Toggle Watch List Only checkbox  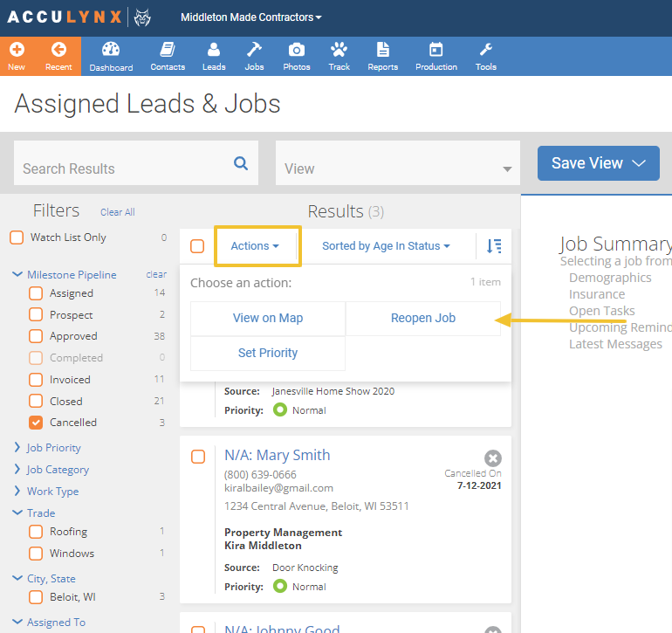pyautogui.click(x=17, y=237)
